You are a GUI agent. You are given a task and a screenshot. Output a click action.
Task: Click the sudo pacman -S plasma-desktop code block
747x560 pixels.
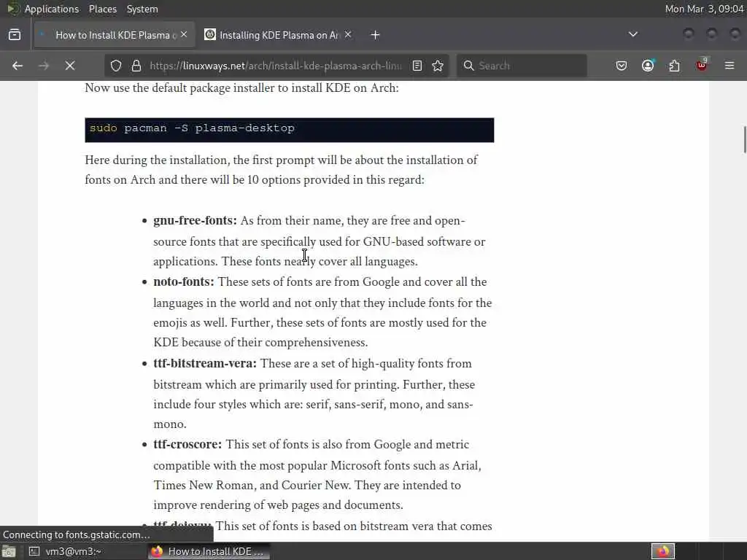pos(289,130)
